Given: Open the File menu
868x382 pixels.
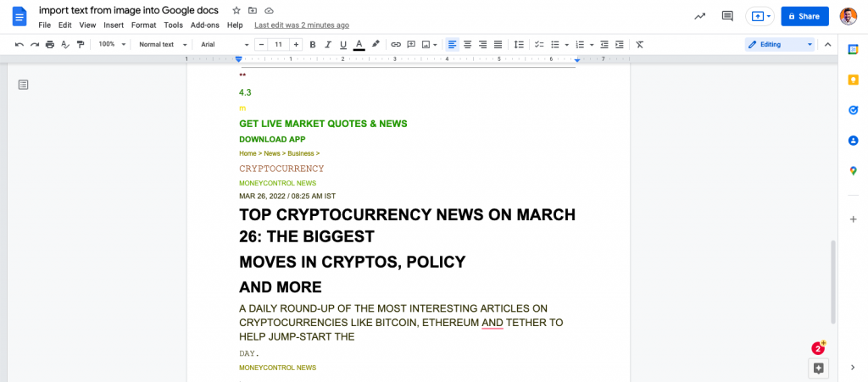Looking at the screenshot, I should pos(44,25).
